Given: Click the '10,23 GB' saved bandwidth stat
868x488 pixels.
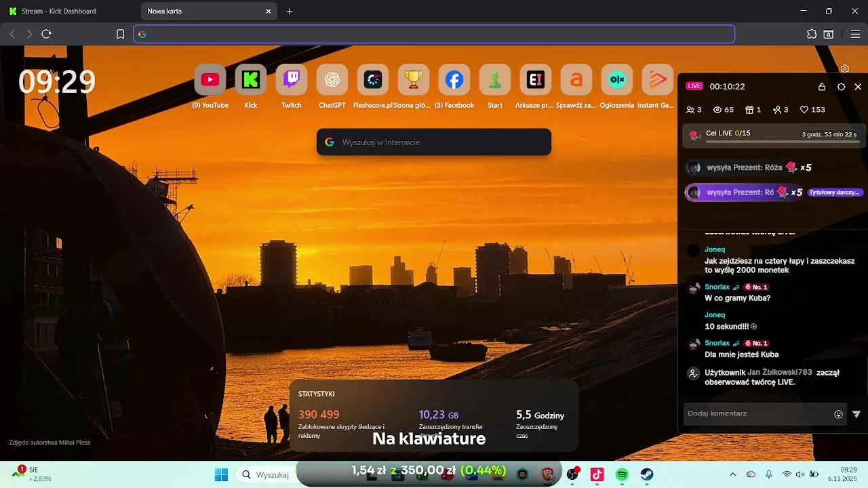Looking at the screenshot, I should coord(439,415).
